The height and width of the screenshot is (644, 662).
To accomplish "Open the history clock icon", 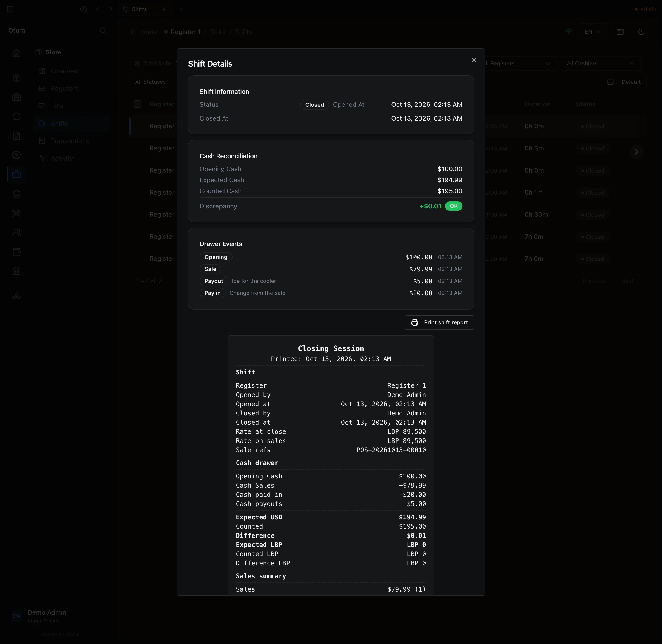I will coord(83,9).
